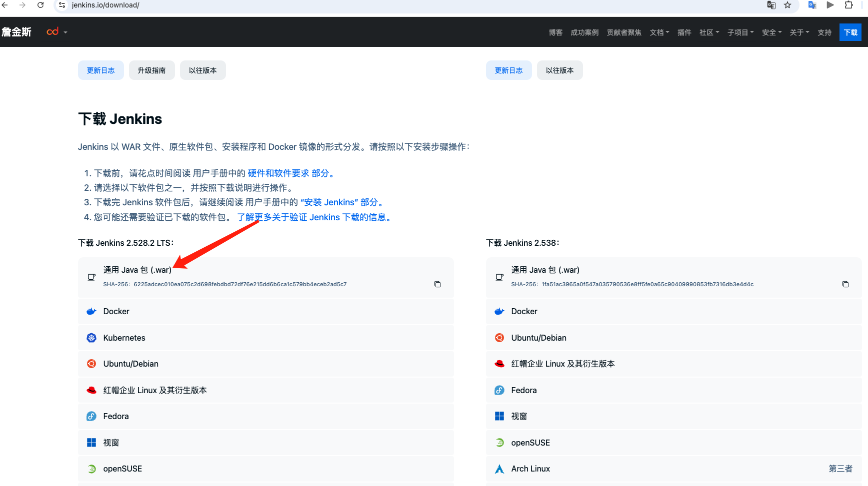Viewport: 868px width, 486px height.
Task: Click the play-shaped extension icon
Action: click(x=830, y=5)
